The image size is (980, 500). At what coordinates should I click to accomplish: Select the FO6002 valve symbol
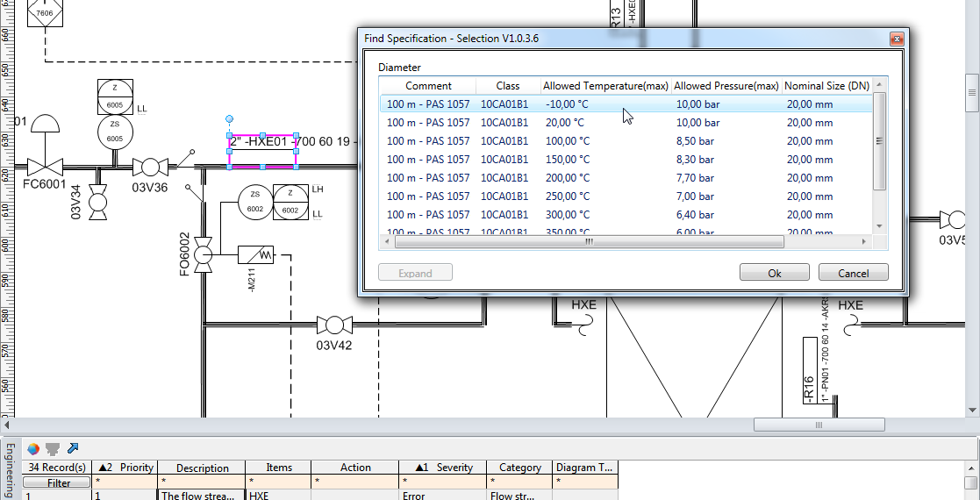204,254
